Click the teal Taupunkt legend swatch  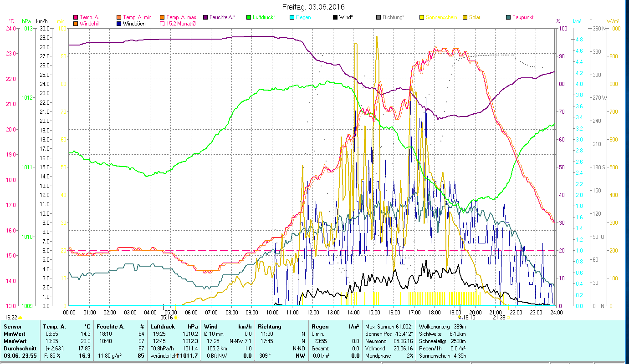click(508, 17)
